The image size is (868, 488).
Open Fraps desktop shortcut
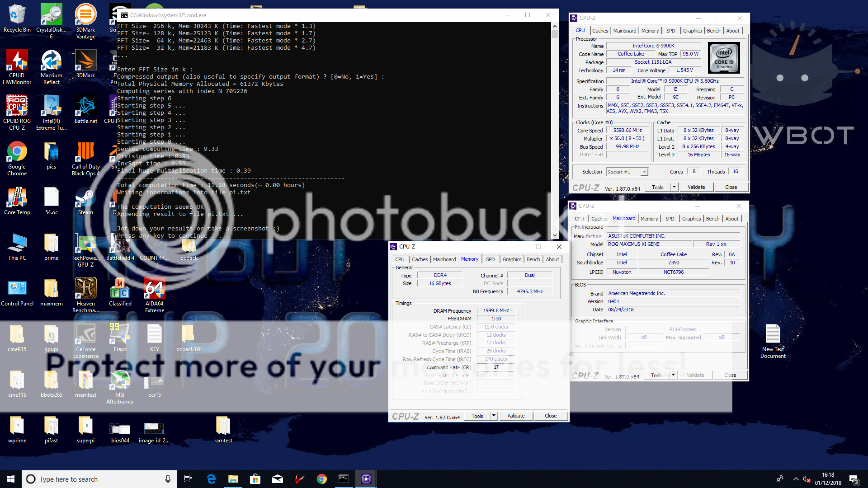click(x=120, y=338)
